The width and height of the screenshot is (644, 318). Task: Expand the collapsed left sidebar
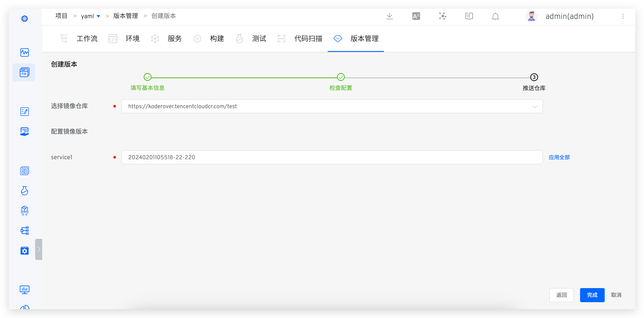(39, 249)
